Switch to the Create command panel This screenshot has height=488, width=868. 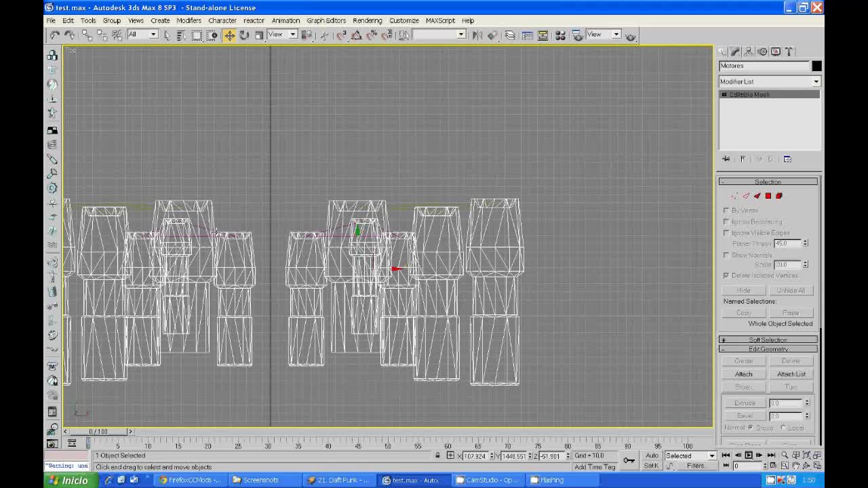(723, 52)
